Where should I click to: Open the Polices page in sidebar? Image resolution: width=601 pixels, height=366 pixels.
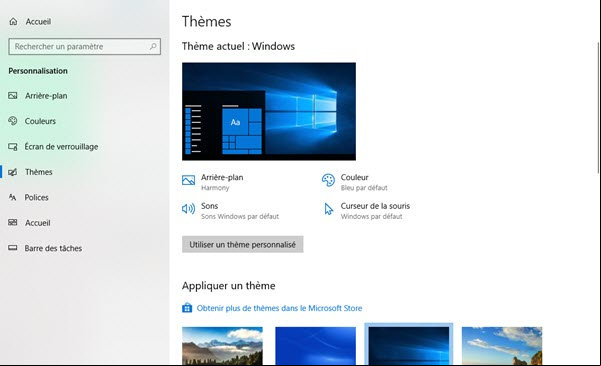pyautogui.click(x=36, y=197)
